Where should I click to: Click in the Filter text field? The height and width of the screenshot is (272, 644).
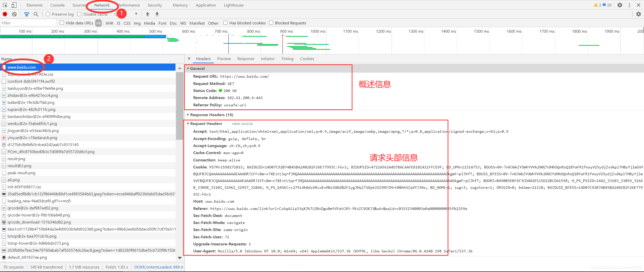[x=28, y=23]
